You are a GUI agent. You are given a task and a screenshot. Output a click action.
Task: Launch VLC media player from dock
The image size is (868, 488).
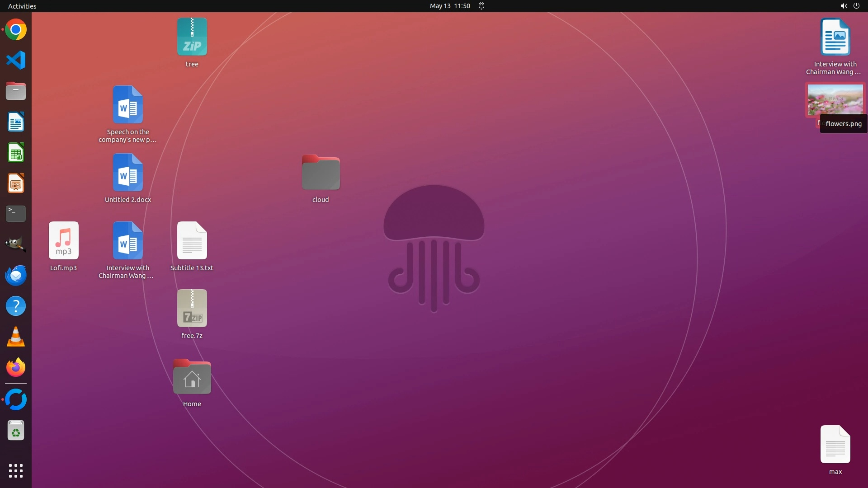pyautogui.click(x=16, y=337)
